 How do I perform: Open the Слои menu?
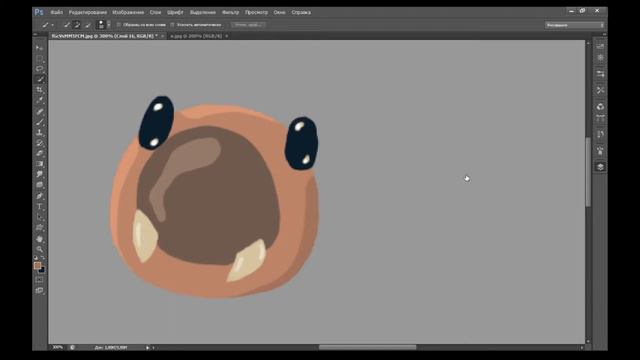(x=156, y=12)
